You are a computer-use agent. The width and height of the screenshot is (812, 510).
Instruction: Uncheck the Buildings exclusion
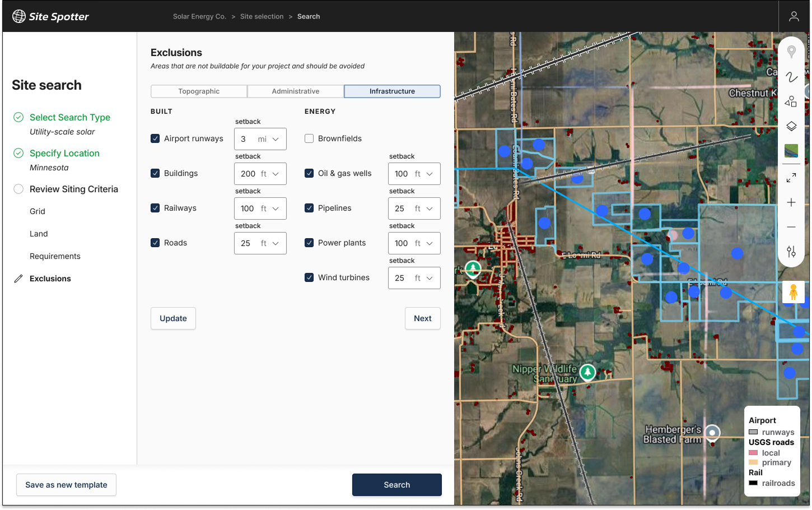pyautogui.click(x=155, y=173)
